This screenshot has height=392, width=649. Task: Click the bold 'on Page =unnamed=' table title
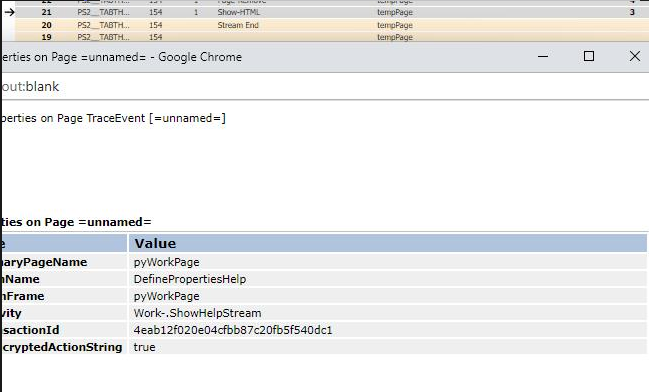(x=77, y=222)
